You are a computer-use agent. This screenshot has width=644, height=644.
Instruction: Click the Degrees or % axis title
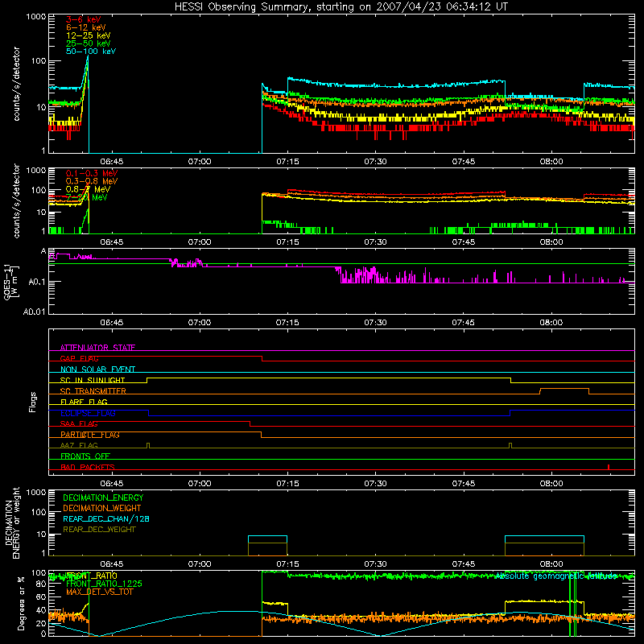[21, 604]
